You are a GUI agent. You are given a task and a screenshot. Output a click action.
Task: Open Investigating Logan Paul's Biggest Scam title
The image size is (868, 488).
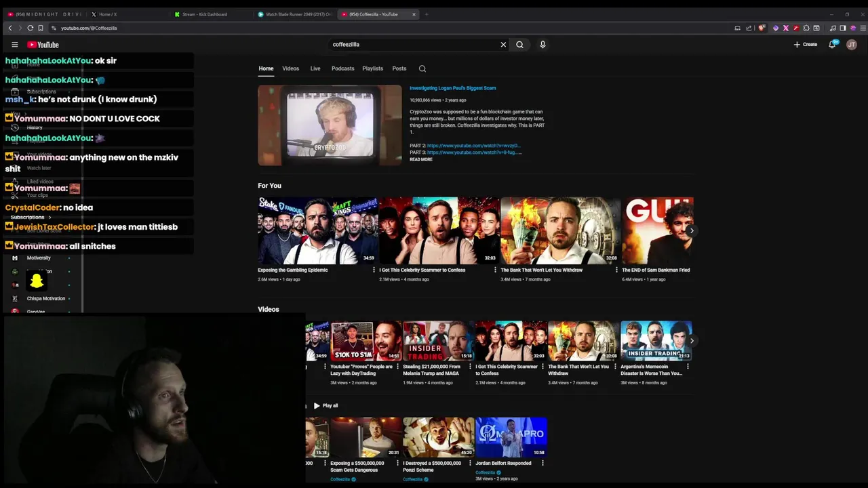pyautogui.click(x=452, y=88)
